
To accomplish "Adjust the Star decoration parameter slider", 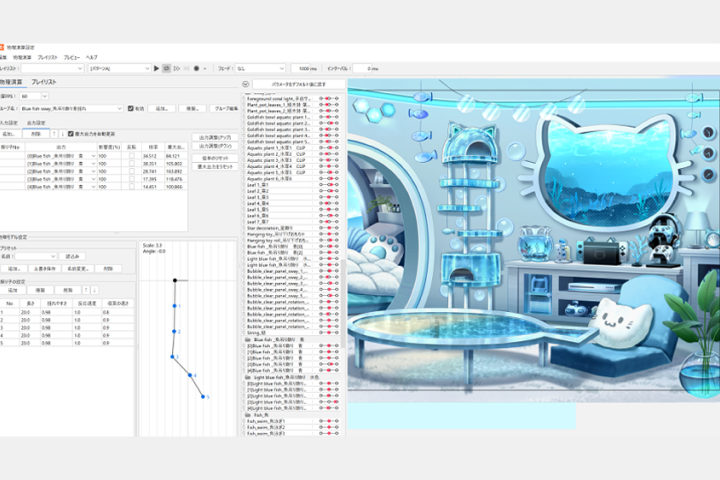I will [x=329, y=228].
